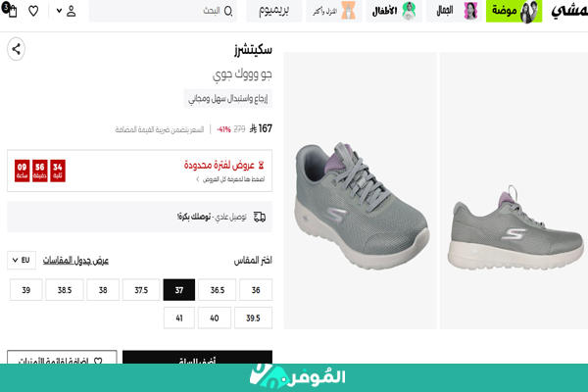The image size is (588, 392).
Task: Open the shopping bag icon
Action: [x=10, y=10]
